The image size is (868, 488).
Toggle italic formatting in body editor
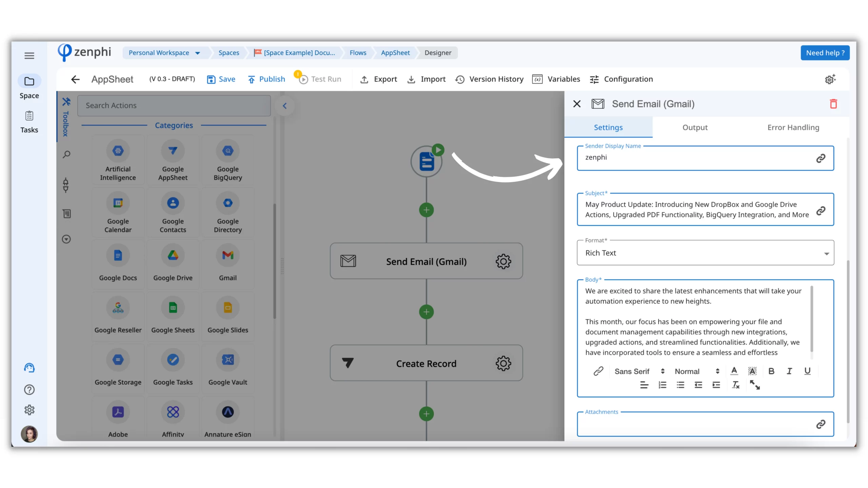(789, 371)
